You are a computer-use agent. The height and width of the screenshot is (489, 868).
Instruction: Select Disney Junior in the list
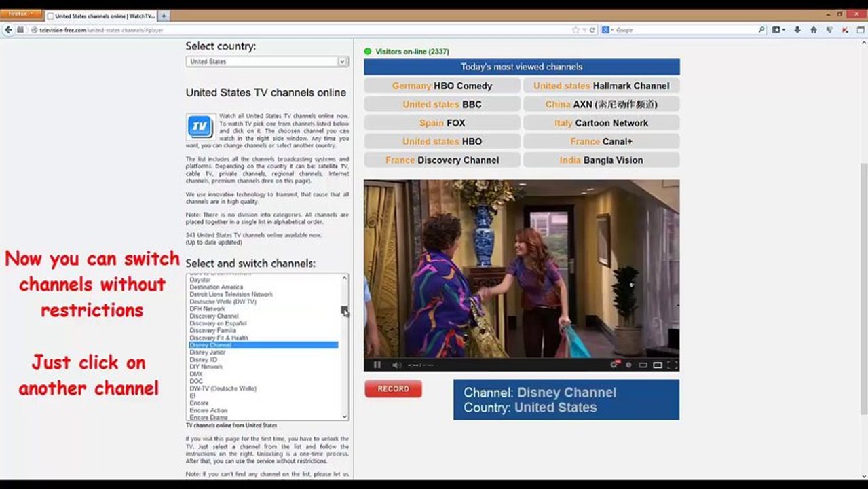[263, 352]
